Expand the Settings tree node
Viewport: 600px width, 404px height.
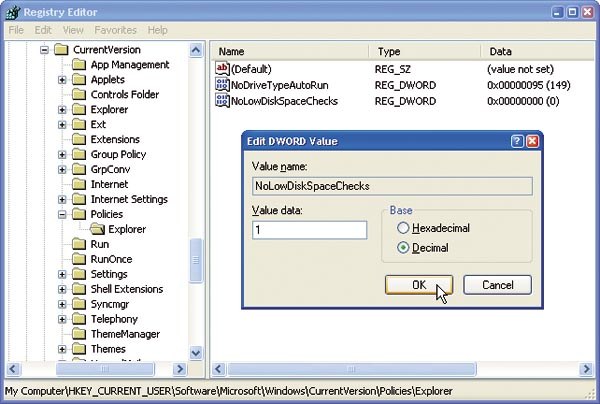(62, 274)
